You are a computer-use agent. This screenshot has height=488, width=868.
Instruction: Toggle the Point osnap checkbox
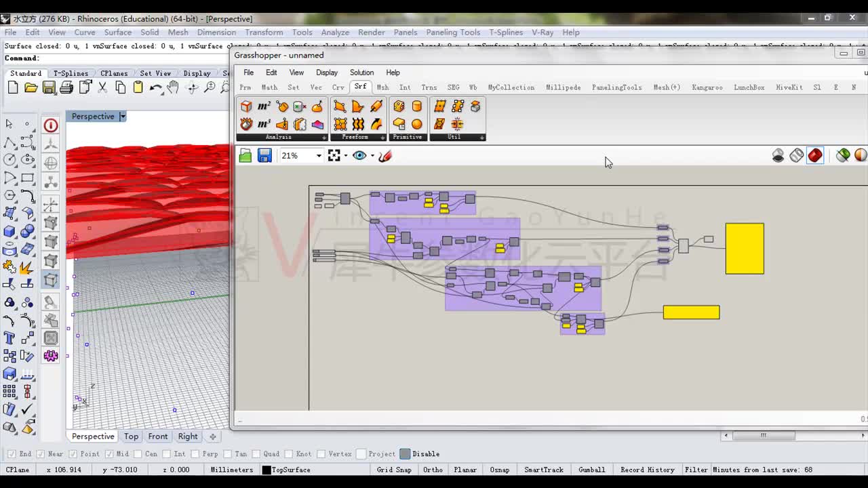[x=73, y=454]
